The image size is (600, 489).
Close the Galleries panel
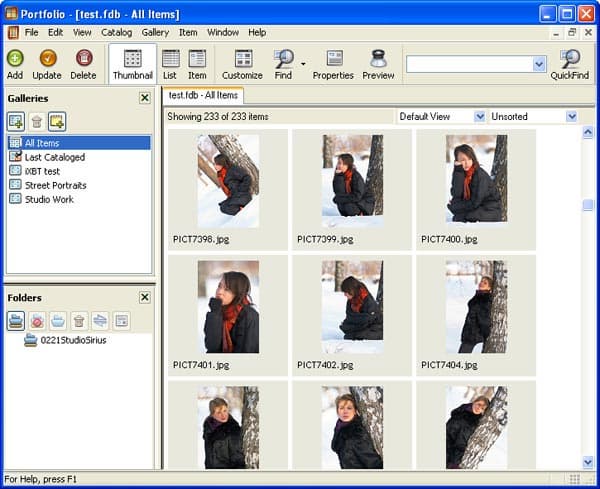[145, 98]
